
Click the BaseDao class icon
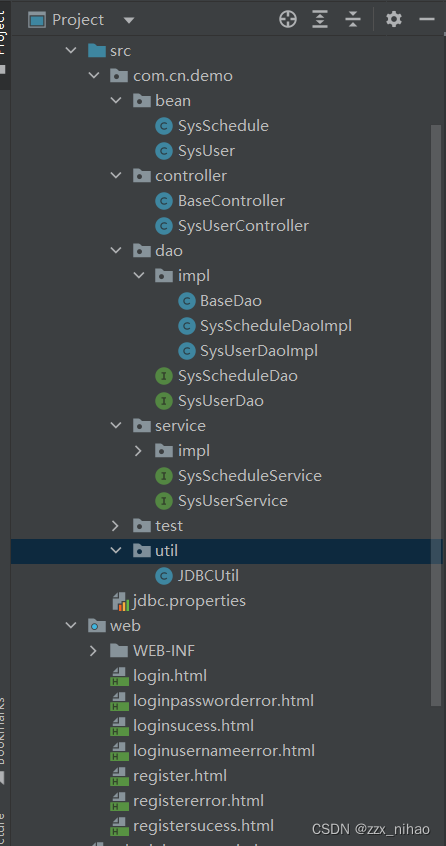pos(187,301)
